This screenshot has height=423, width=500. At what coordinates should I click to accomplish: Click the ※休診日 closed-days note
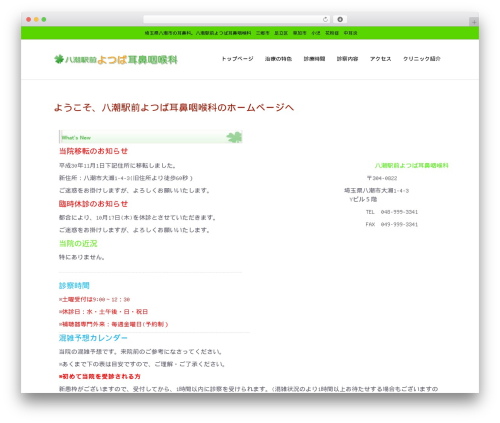(x=103, y=312)
